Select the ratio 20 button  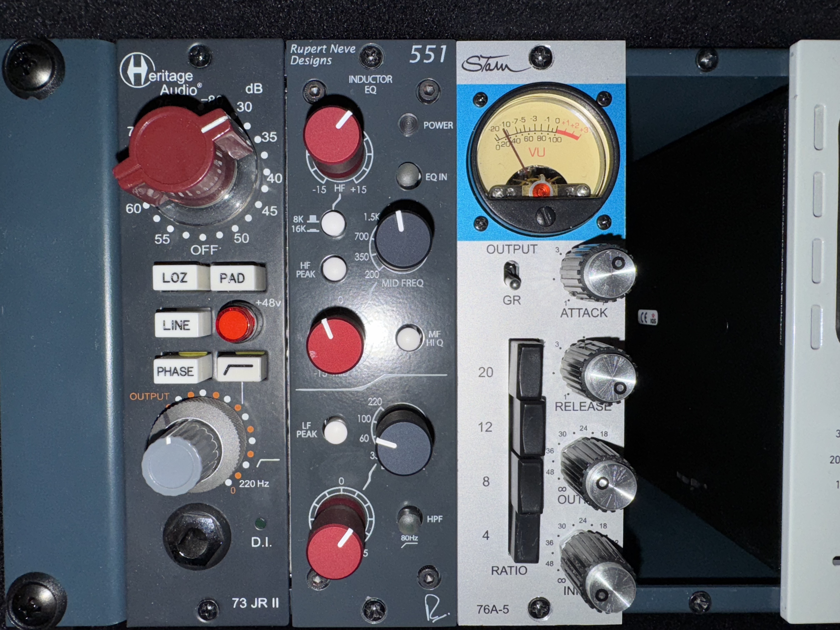click(527, 371)
